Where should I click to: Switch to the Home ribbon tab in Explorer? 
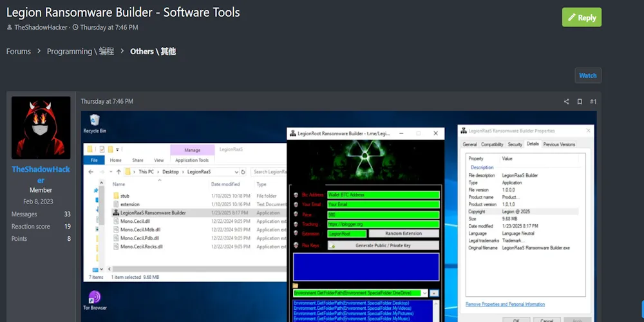(x=115, y=160)
